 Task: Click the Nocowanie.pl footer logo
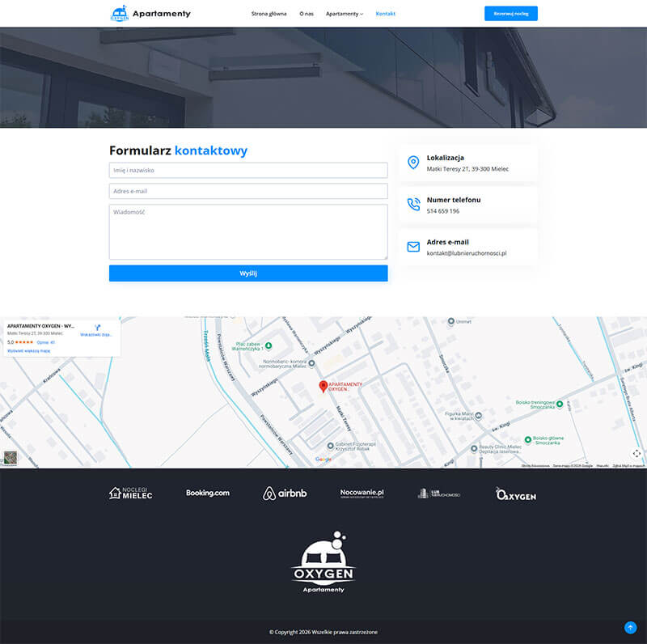click(x=362, y=493)
